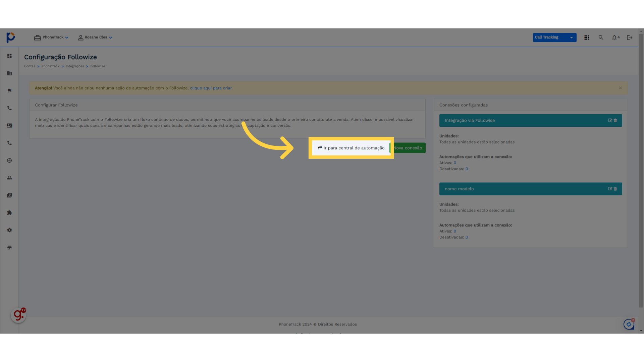The image size is (644, 362).
Task: Expand the PhoneTrack account dropdown
Action: coord(51,38)
